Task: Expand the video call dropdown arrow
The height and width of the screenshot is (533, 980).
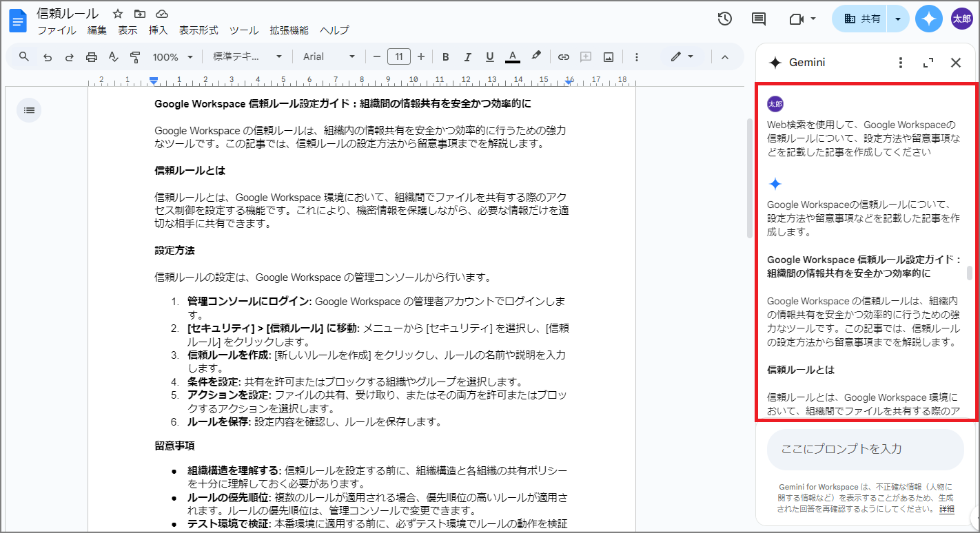Action: point(813,19)
